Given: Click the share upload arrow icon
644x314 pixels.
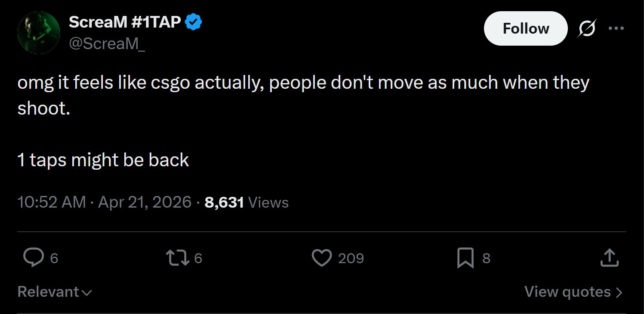Looking at the screenshot, I should click(x=609, y=258).
